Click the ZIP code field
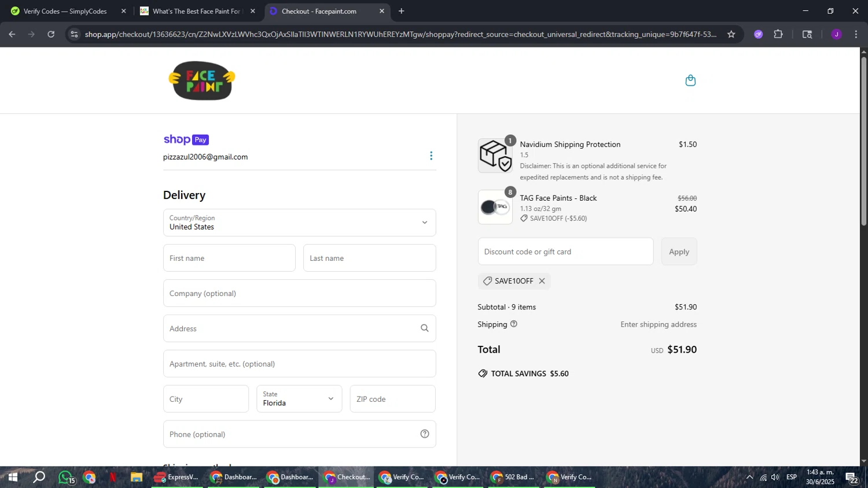Image resolution: width=868 pixels, height=488 pixels. point(393,399)
